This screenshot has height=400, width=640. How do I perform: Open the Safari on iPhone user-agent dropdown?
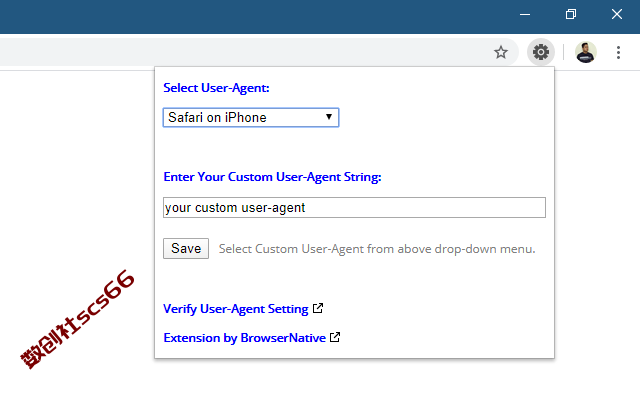pos(251,118)
